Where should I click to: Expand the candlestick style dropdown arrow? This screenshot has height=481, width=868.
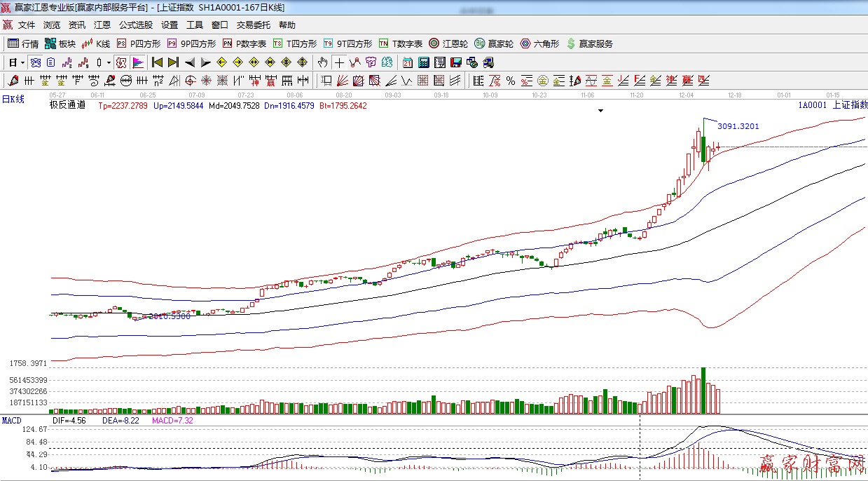click(x=108, y=62)
